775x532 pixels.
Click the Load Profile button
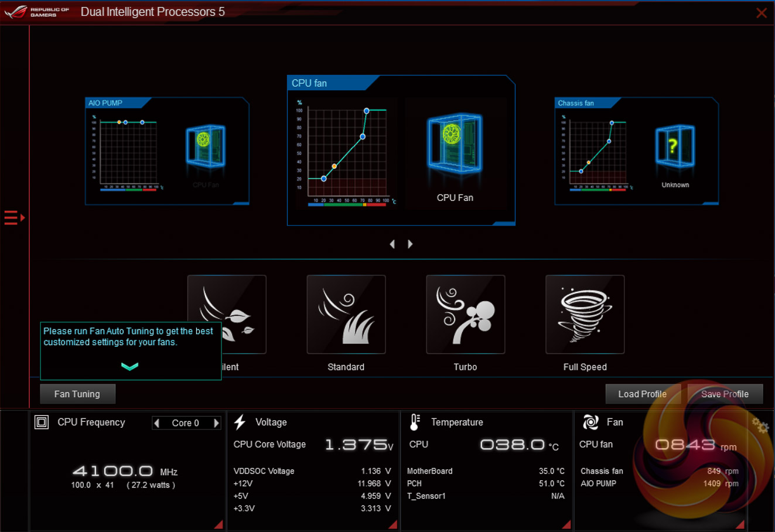point(642,394)
